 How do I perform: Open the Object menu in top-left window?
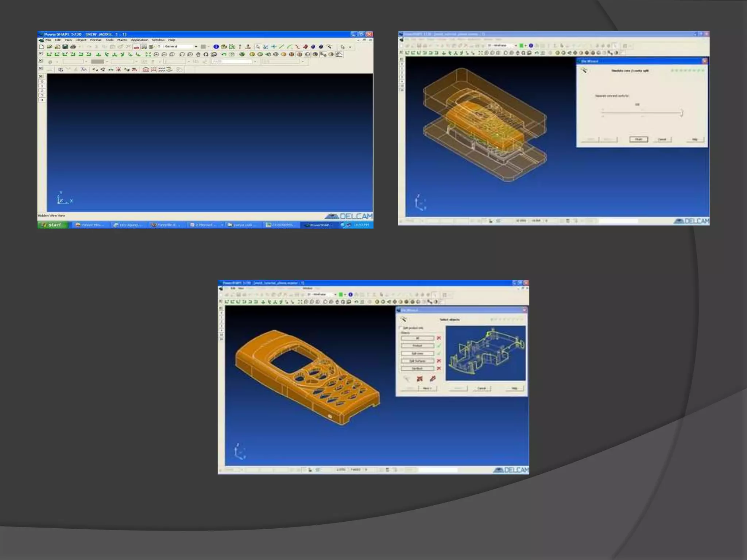[81, 40]
